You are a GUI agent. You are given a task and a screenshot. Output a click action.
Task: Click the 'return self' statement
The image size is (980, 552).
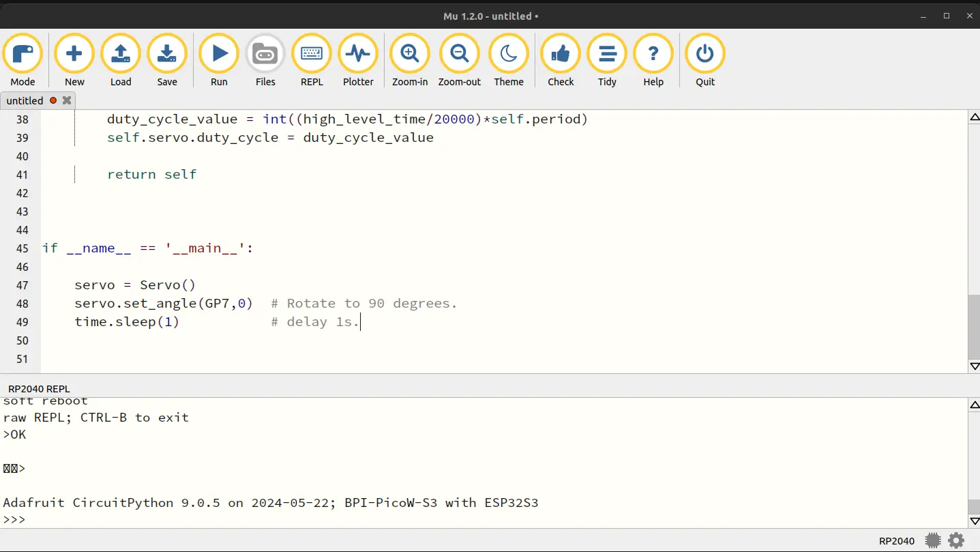click(151, 174)
